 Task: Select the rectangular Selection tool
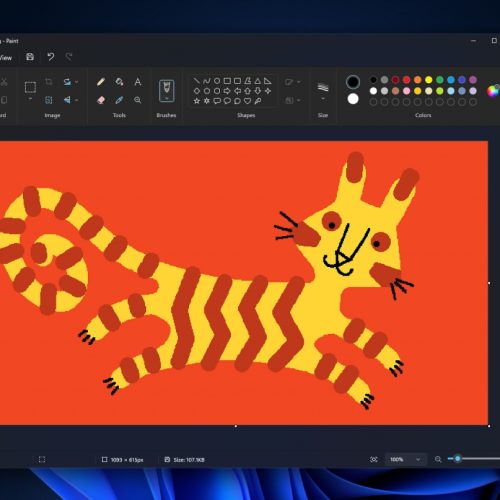tap(30, 87)
